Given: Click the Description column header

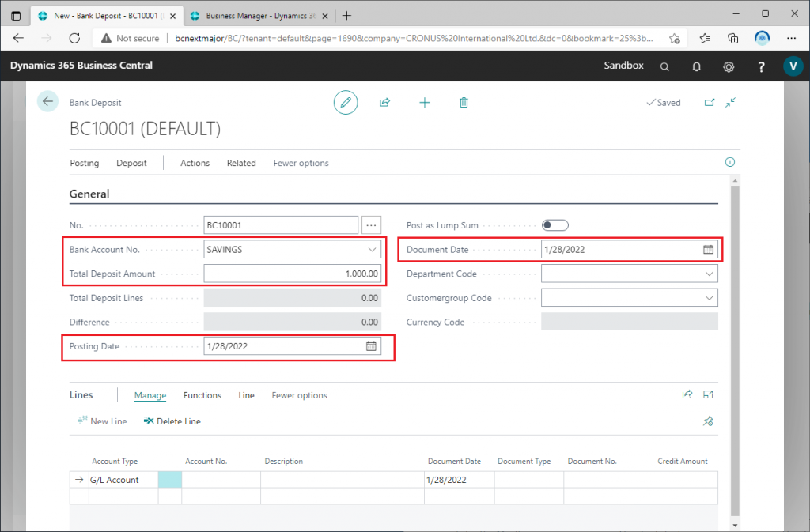Looking at the screenshot, I should click(284, 462).
